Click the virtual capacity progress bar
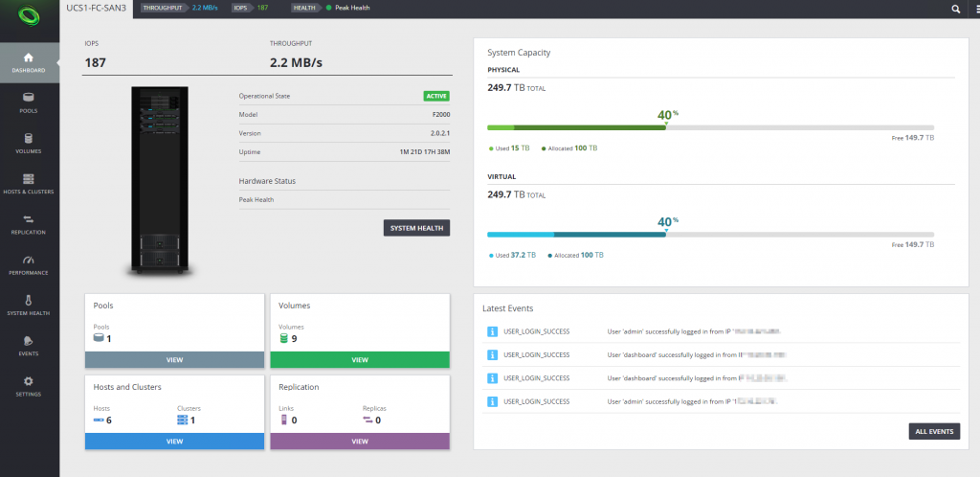This screenshot has height=477, width=980. (x=711, y=235)
